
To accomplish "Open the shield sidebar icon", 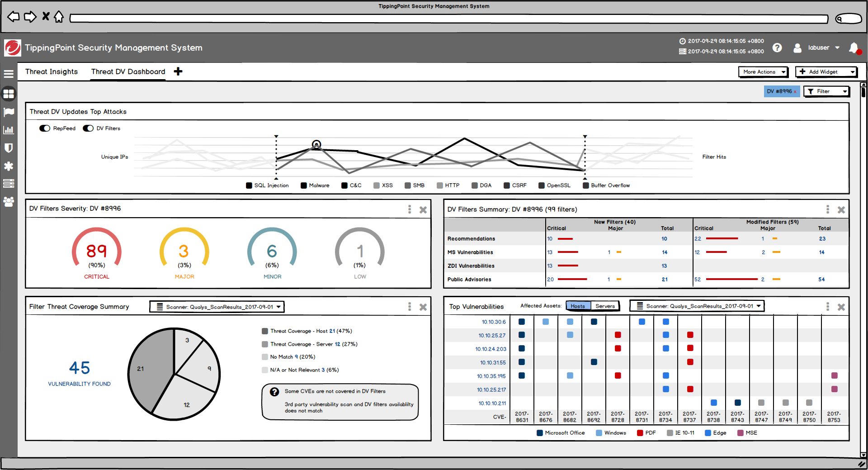I will tap(9, 148).
